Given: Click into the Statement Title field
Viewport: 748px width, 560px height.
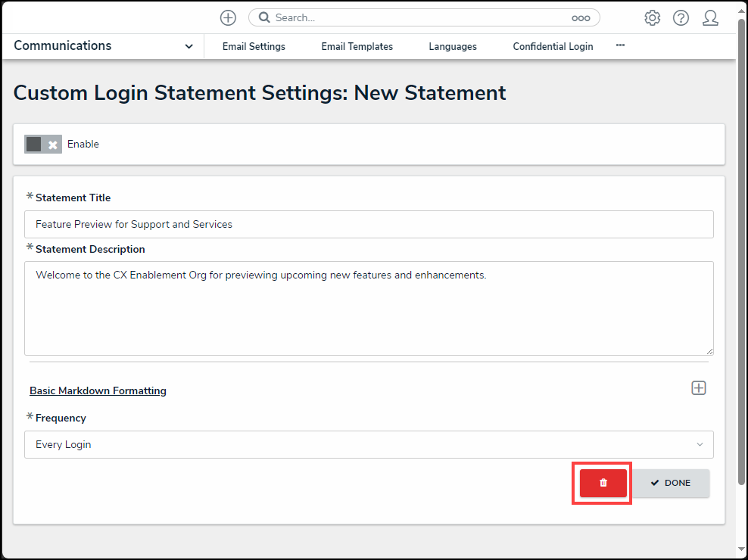Looking at the screenshot, I should [369, 224].
